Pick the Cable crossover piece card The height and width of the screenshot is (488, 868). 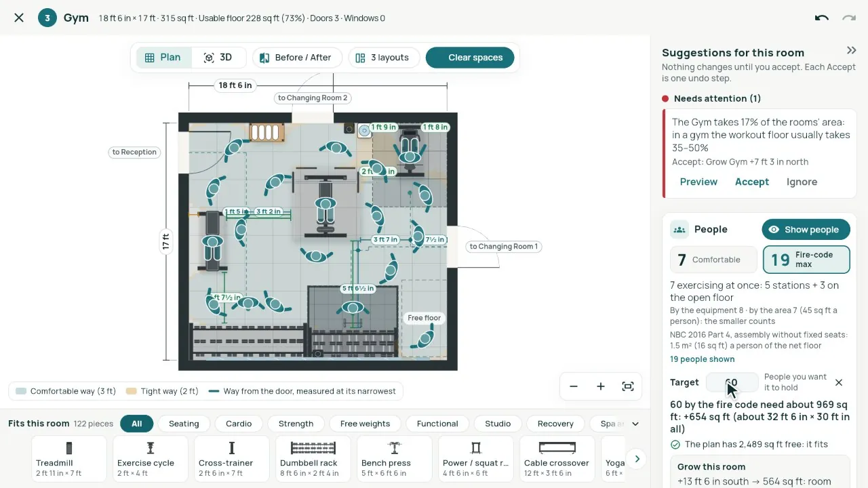pos(557,459)
